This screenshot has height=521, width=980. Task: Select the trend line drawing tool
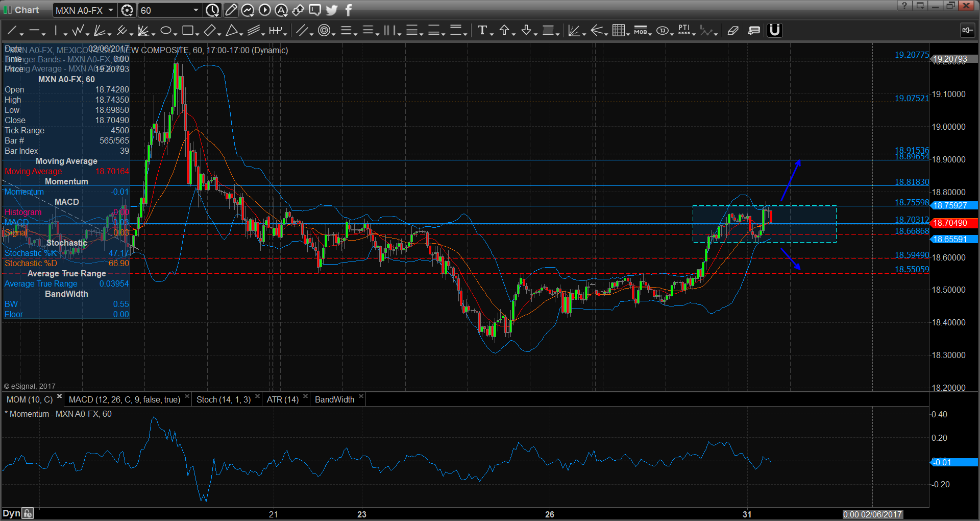coord(12,31)
